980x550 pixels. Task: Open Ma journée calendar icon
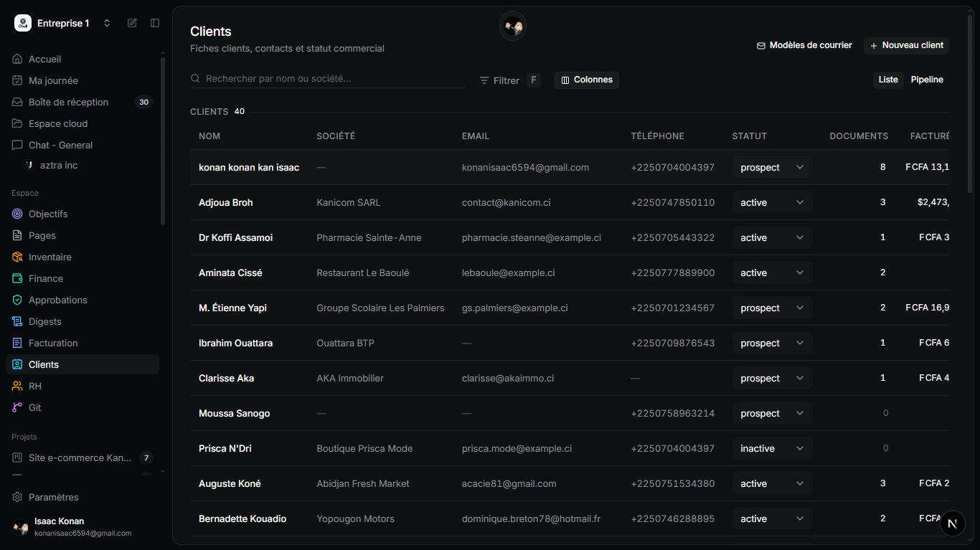[x=17, y=80]
